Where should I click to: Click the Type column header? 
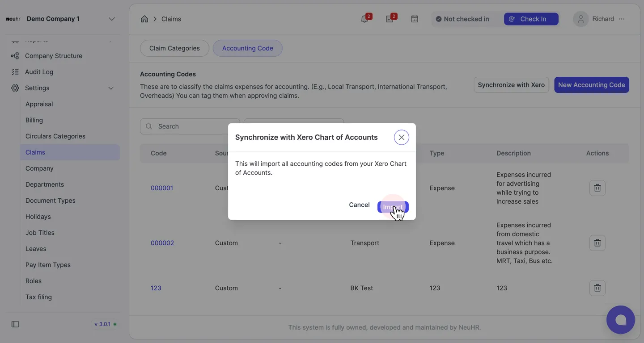pyautogui.click(x=437, y=153)
